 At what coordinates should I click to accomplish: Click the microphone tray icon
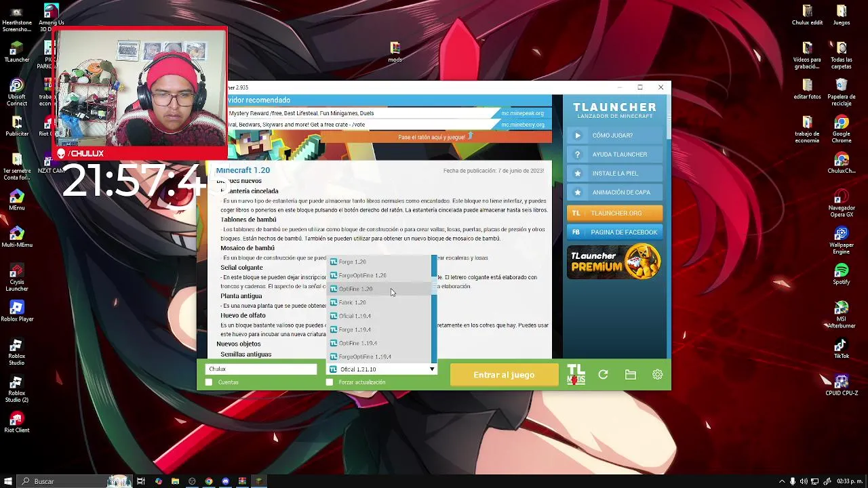pyautogui.click(x=793, y=481)
